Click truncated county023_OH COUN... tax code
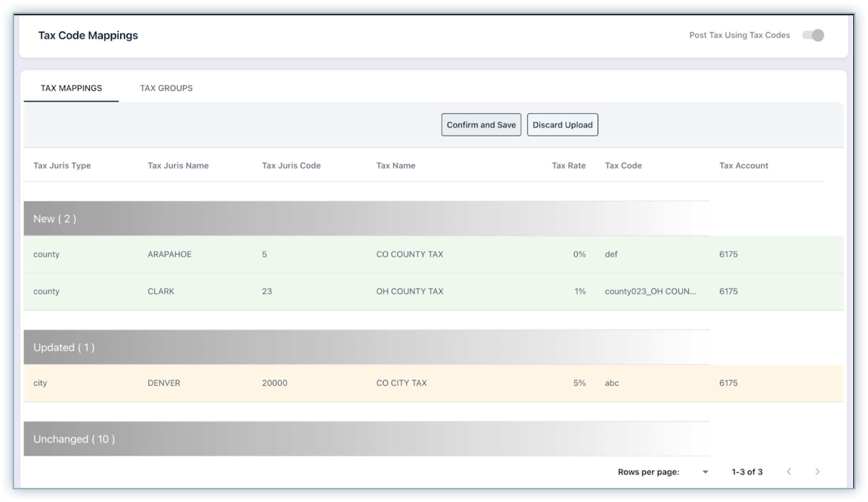The width and height of the screenshot is (868, 502). click(x=650, y=291)
